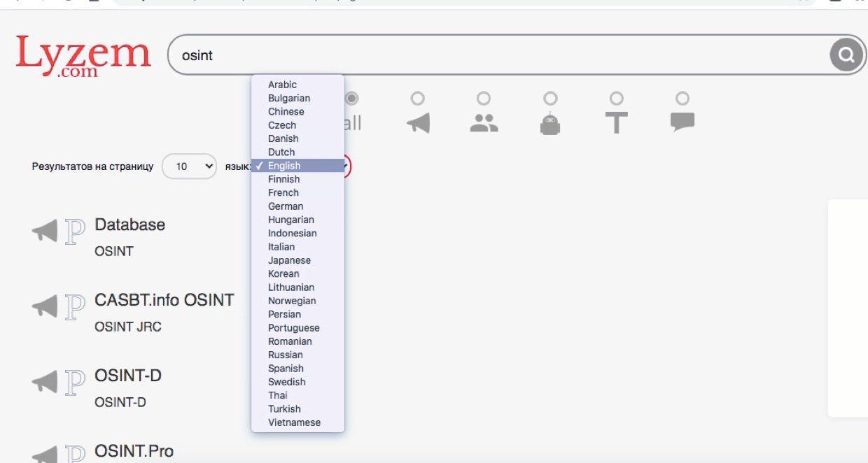Click the magnifying glass search button

click(846, 55)
